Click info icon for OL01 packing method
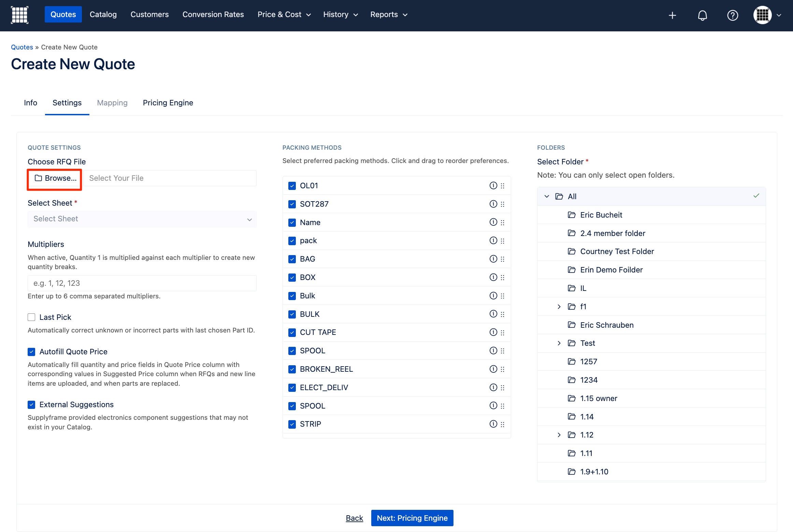 coord(493,185)
